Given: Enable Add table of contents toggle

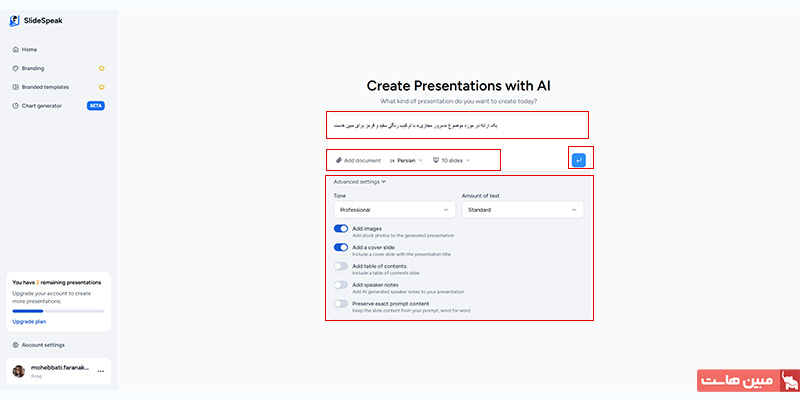Looking at the screenshot, I should (341, 266).
